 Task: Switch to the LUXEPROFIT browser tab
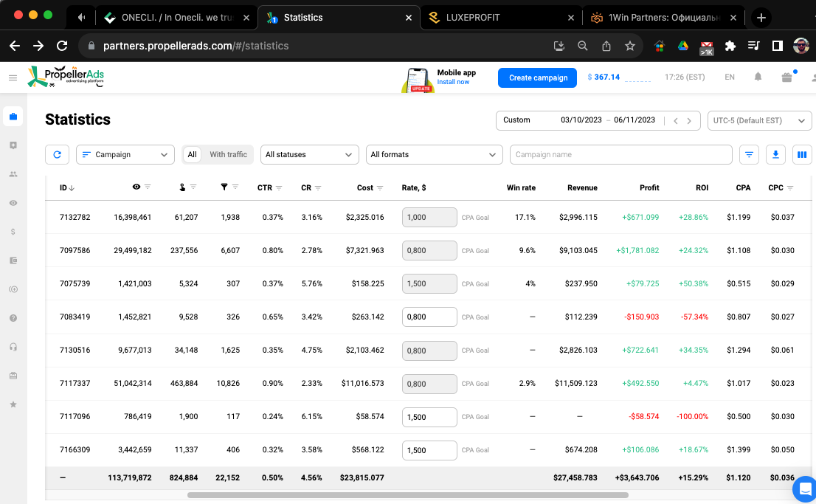coord(501,17)
